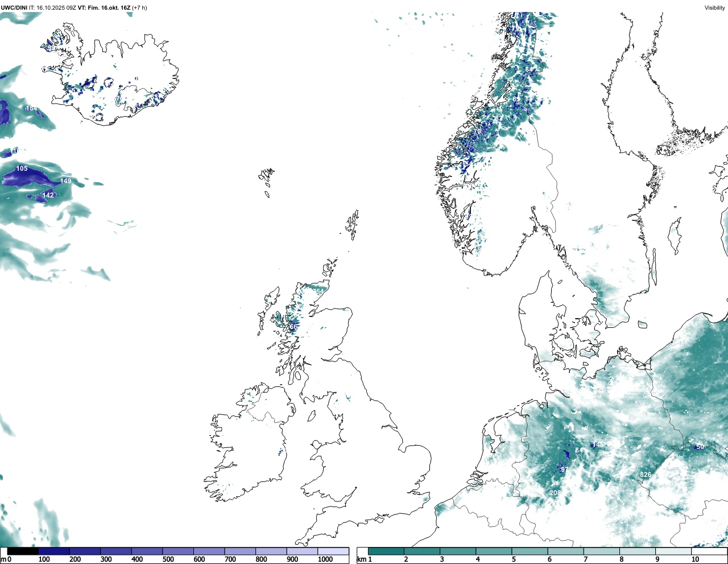Click the 'km' unit label on the legend

point(362,559)
